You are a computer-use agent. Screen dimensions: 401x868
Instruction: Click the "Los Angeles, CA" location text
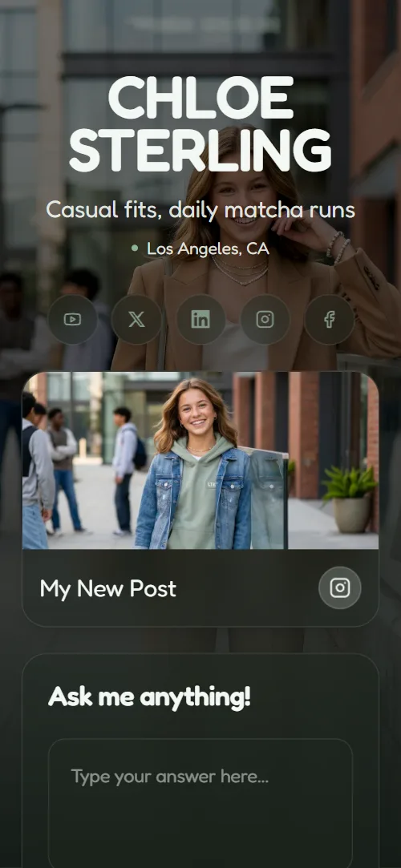[x=209, y=249]
